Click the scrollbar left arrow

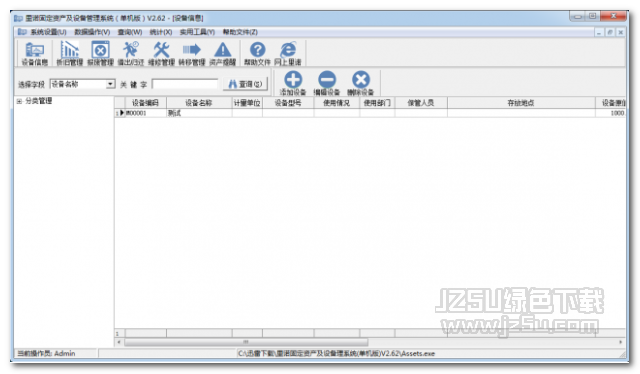pos(119,342)
